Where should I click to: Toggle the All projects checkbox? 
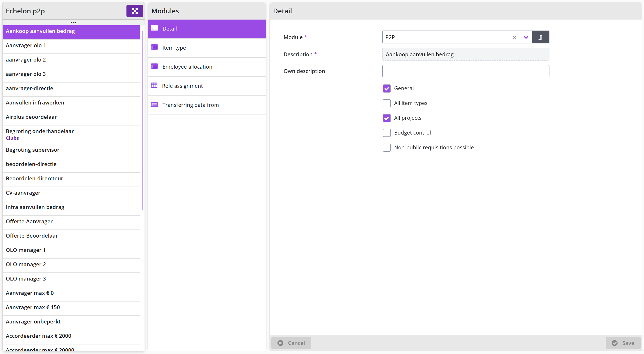tap(387, 118)
